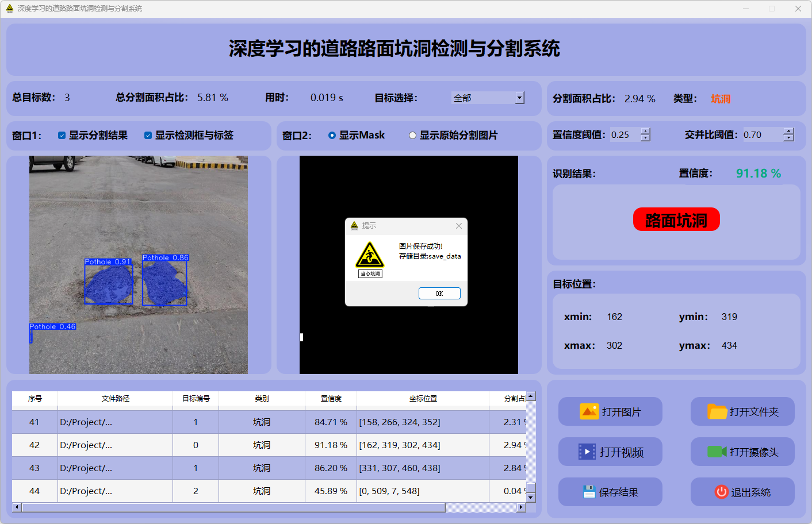The width and height of the screenshot is (812, 524).
Task: Uncheck 显示分割结果 checkbox
Action: coord(62,136)
